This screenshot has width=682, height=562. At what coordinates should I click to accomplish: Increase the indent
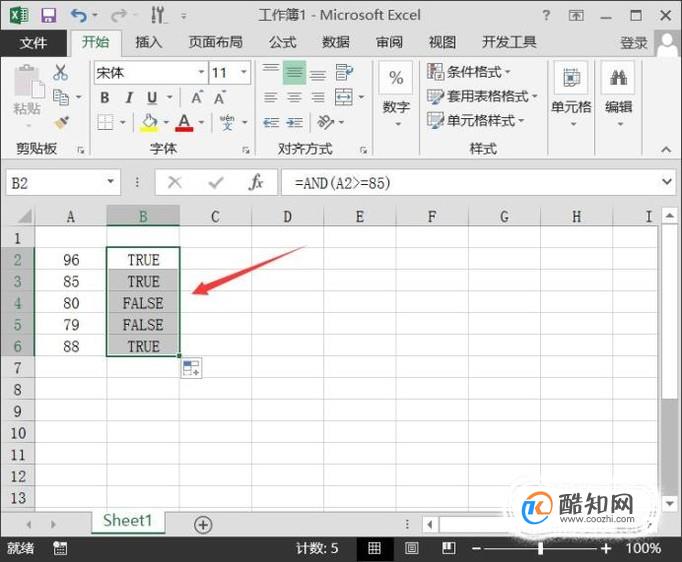tap(294, 123)
